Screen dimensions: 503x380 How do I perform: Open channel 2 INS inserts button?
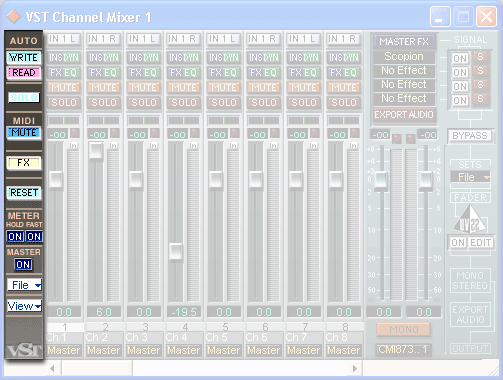point(95,57)
